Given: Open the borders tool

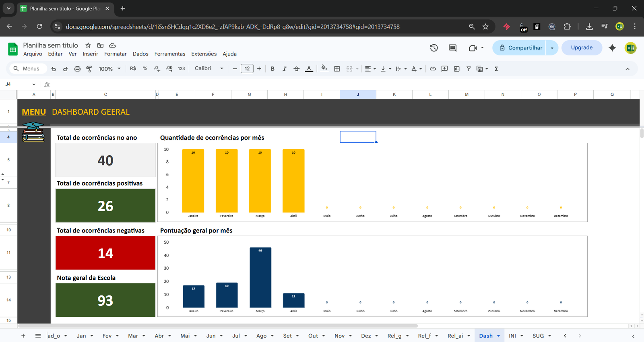Looking at the screenshot, I should click(x=337, y=69).
